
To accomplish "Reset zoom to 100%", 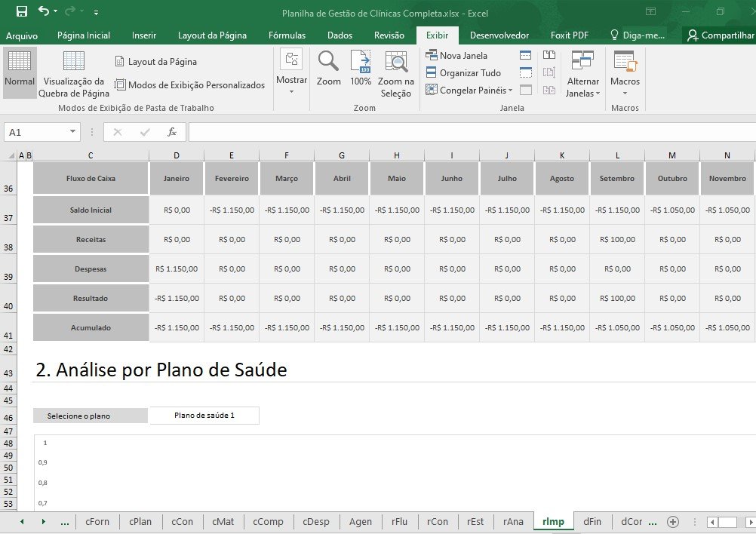I will point(361,70).
